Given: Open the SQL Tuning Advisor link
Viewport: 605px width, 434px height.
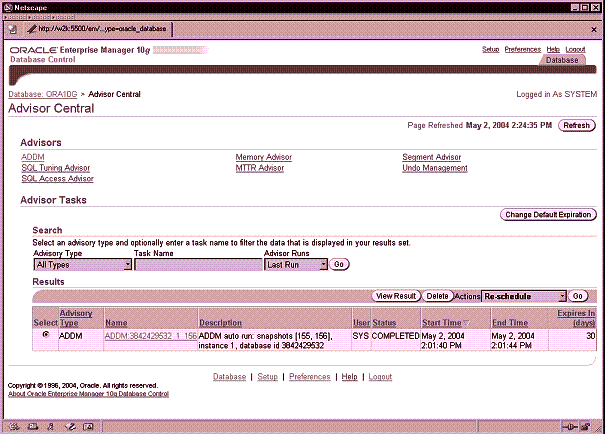Looking at the screenshot, I should pyautogui.click(x=56, y=168).
